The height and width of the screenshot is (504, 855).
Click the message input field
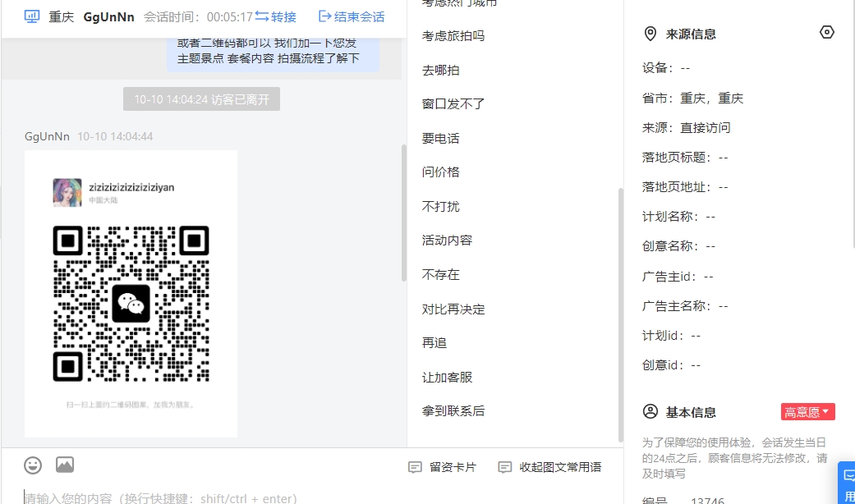click(x=312, y=497)
